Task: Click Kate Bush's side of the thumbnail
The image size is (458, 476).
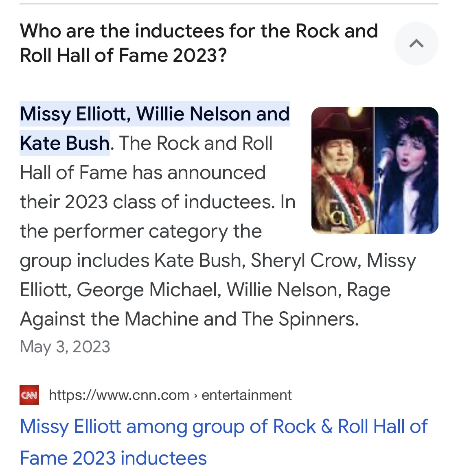Action: [x=406, y=170]
